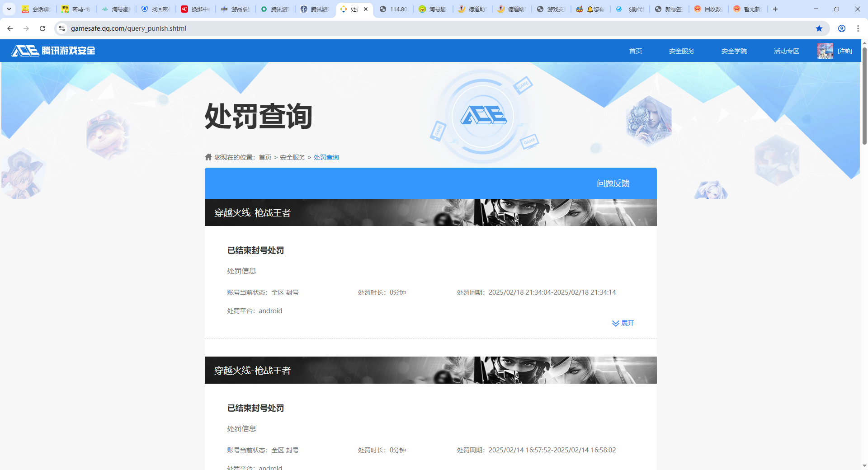Click the back navigation arrow

10,28
